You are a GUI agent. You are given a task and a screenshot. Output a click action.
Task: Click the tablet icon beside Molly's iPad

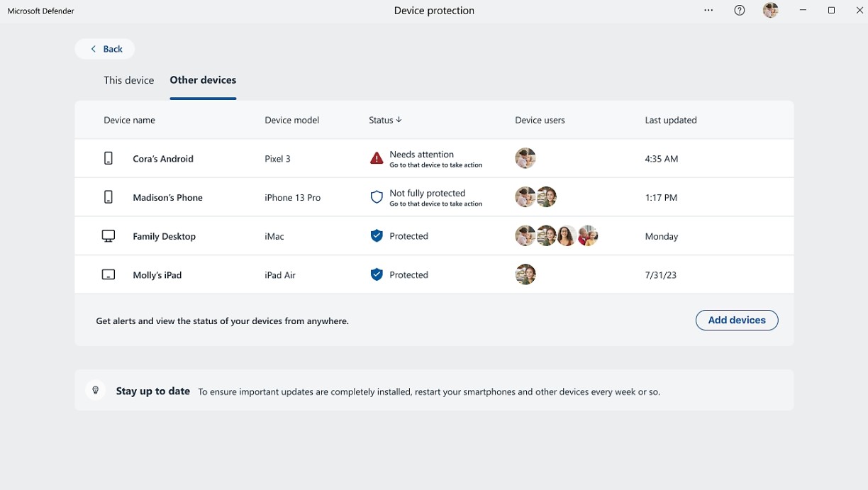(108, 274)
